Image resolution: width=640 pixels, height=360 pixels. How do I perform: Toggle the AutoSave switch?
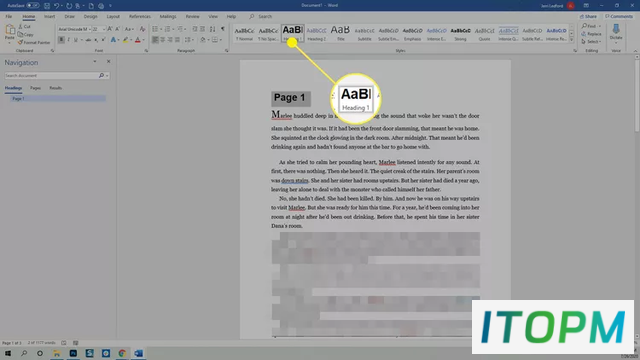pos(33,6)
